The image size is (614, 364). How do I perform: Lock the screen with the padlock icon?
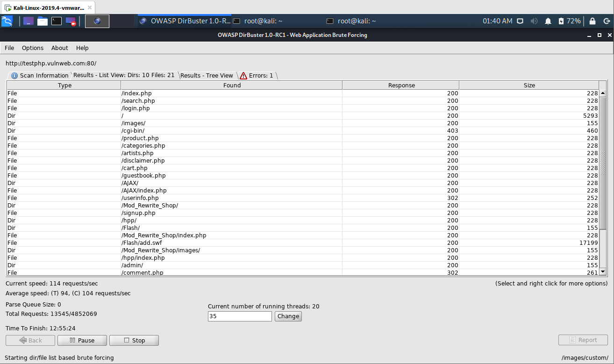[593, 21]
